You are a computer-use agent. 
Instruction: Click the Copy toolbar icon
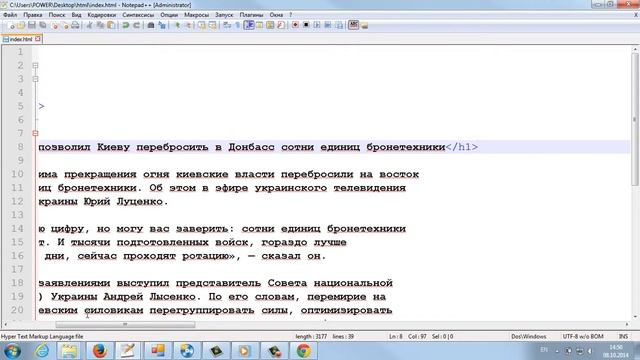[100, 25]
